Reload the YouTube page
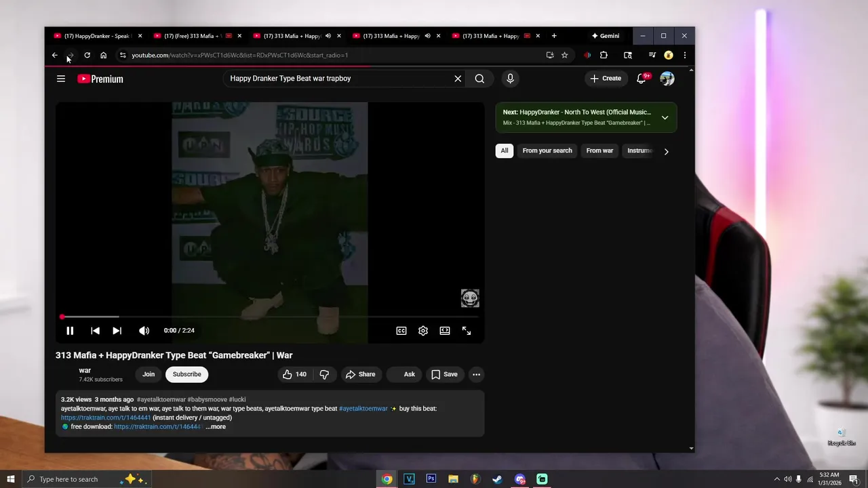Viewport: 868px width, 488px height. pyautogui.click(x=87, y=55)
